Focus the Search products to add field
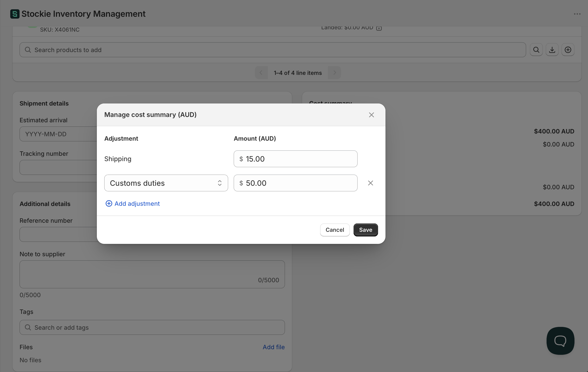 (273, 50)
